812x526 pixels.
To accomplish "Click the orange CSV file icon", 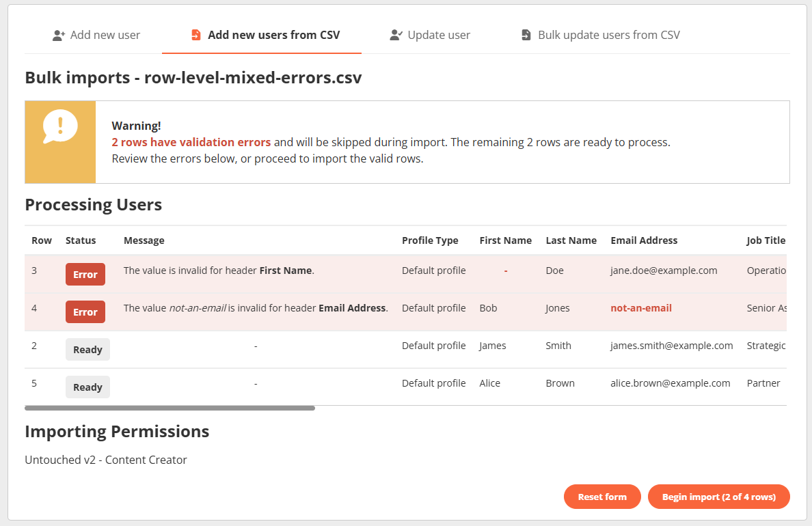I will 195,35.
